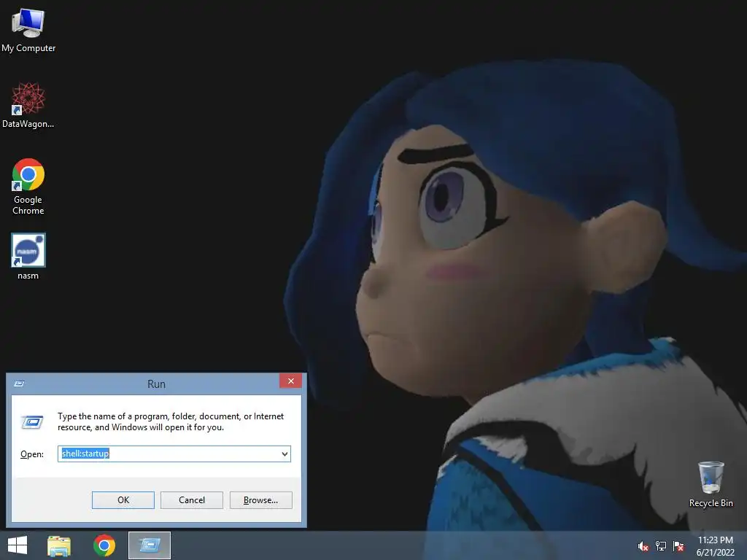Screen dimensions: 747x560
Task: Select the DataWagon desktop shortcut
Action: coord(28,105)
